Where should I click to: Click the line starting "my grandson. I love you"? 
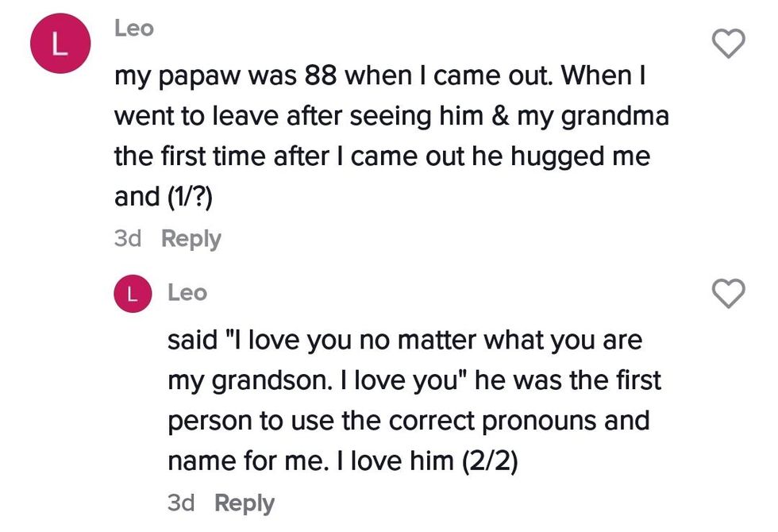414,380
